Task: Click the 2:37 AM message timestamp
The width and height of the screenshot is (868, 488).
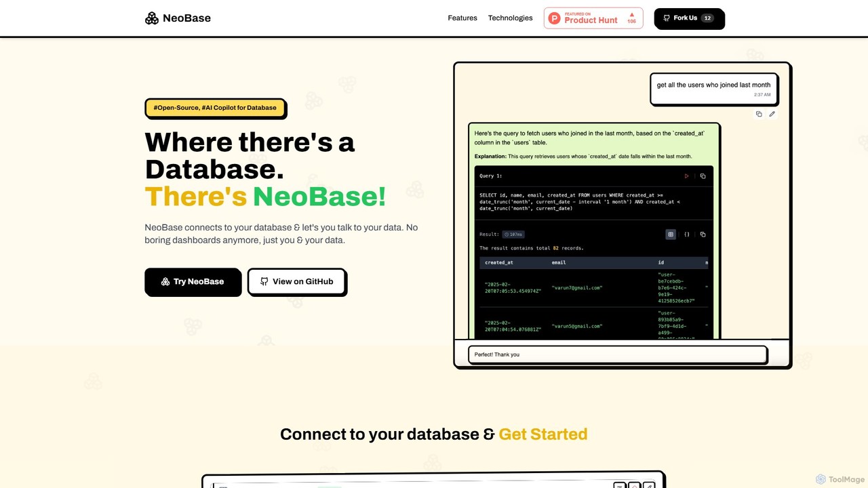Action: [762, 95]
